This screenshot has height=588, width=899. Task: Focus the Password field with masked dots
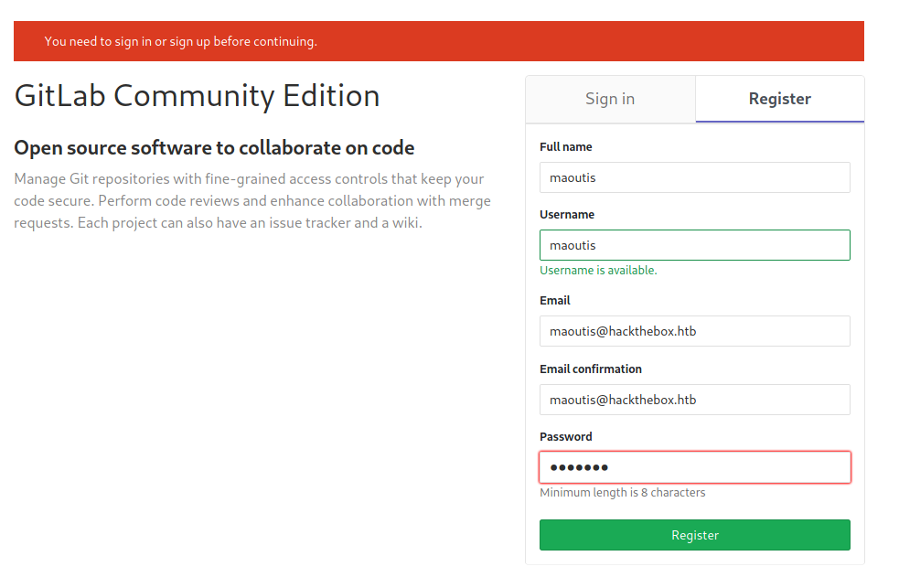[x=694, y=467]
